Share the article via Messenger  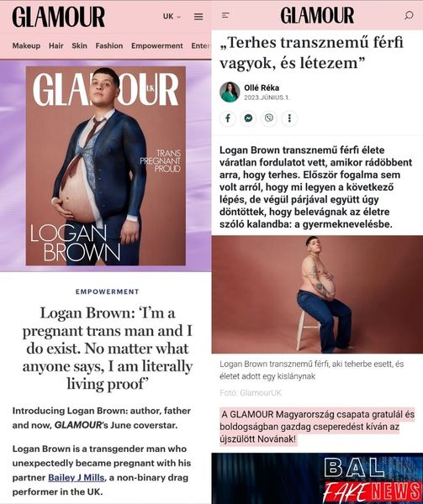pos(248,118)
